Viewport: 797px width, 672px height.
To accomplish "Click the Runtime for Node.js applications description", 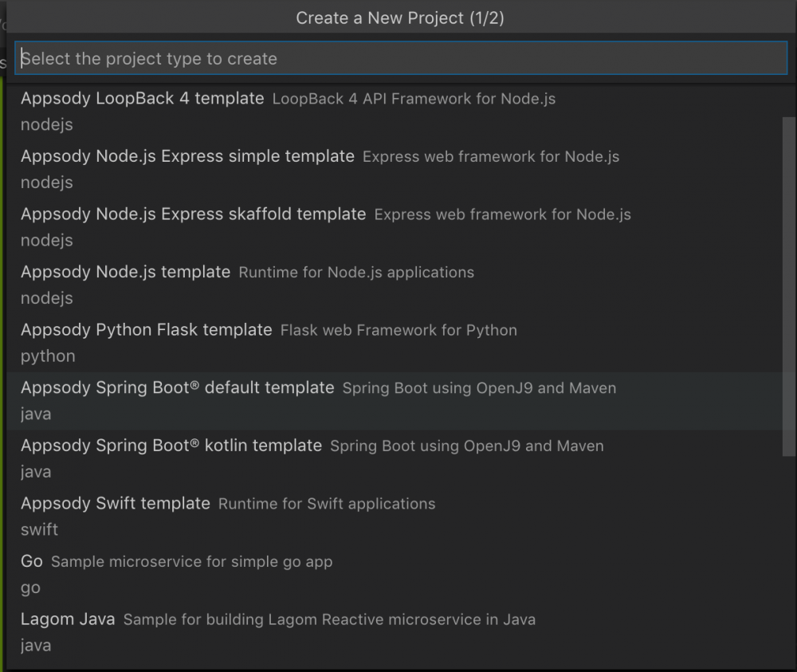I will coord(356,271).
